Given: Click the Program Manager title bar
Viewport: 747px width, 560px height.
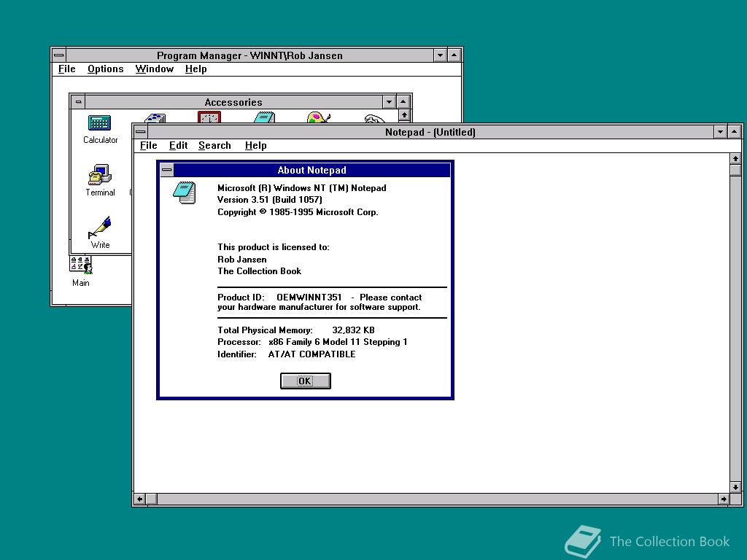Looking at the screenshot, I should [x=249, y=55].
